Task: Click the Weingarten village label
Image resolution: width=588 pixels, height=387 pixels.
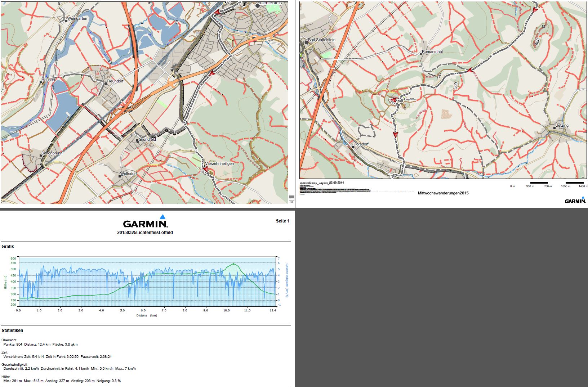Action: [77, 19]
